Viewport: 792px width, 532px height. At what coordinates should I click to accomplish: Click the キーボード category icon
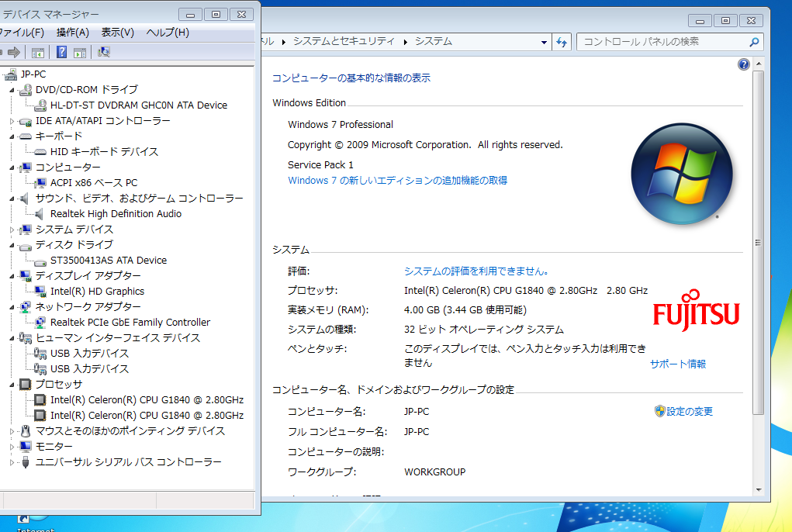26,136
